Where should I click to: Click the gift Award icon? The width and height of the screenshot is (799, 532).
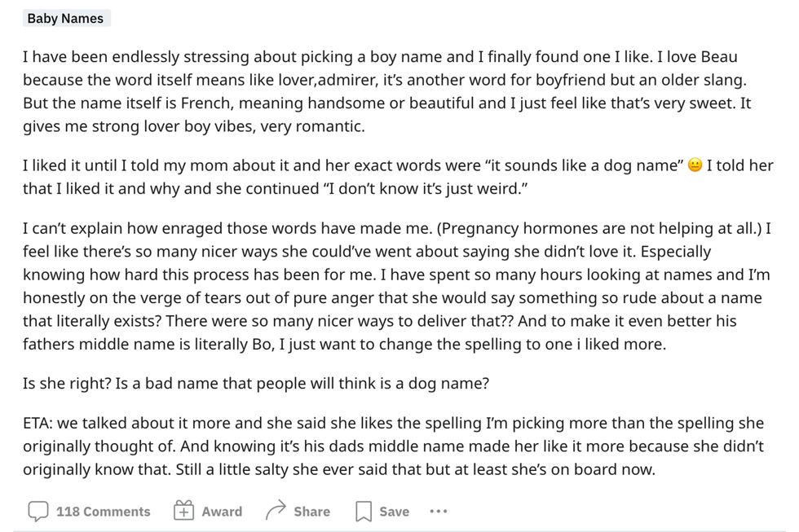tap(183, 512)
